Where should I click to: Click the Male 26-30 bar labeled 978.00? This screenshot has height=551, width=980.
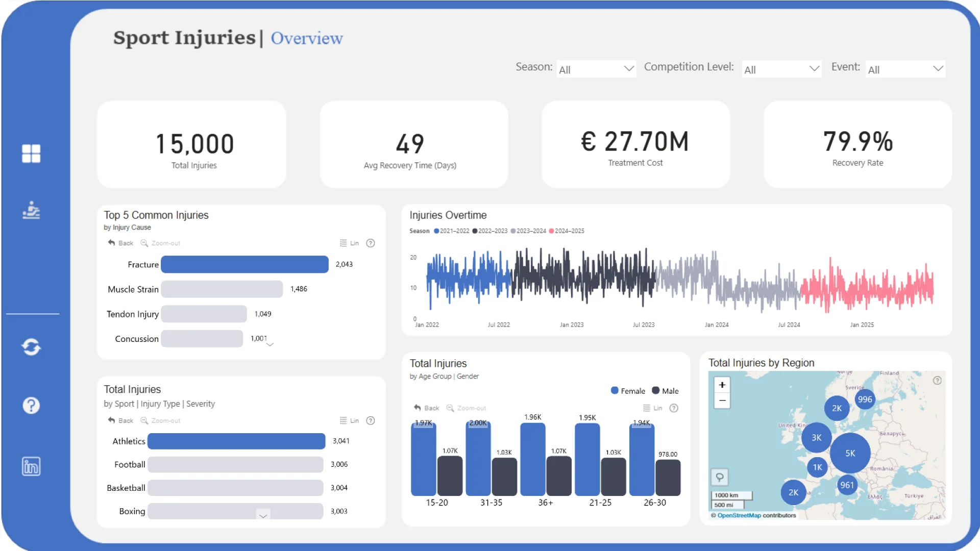point(668,478)
